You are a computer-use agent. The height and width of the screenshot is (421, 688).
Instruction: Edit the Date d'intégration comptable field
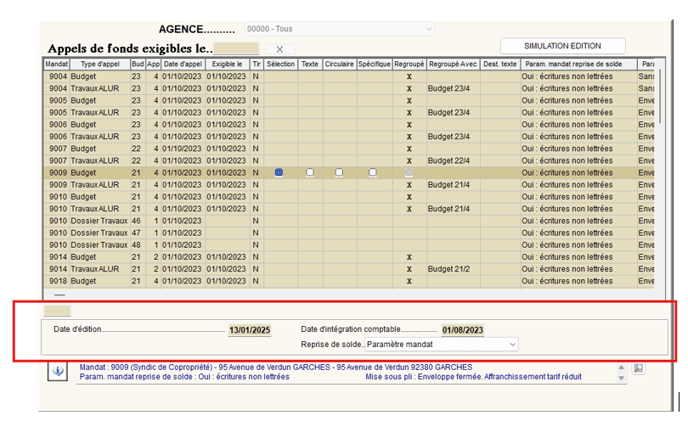462,329
